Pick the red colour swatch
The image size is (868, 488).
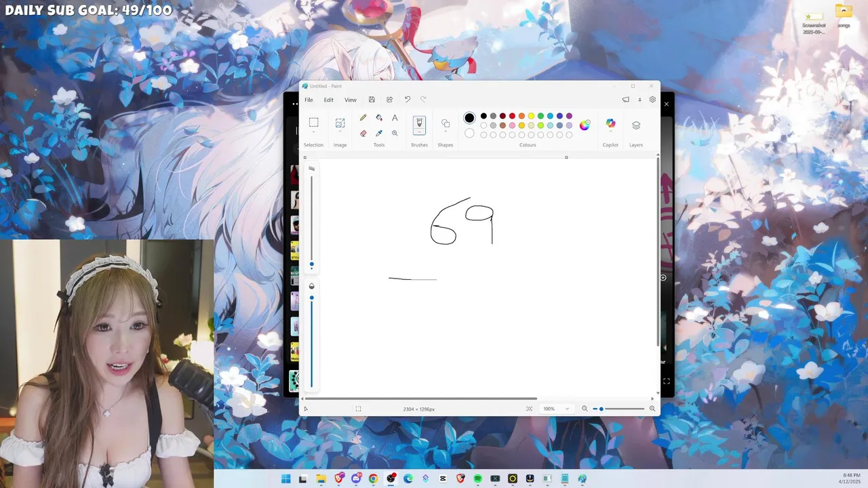pos(512,116)
